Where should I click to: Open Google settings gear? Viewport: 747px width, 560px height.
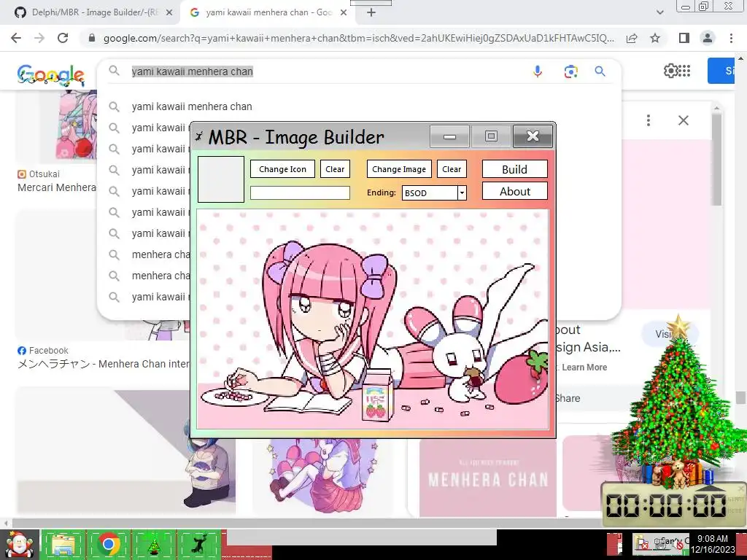670,71
